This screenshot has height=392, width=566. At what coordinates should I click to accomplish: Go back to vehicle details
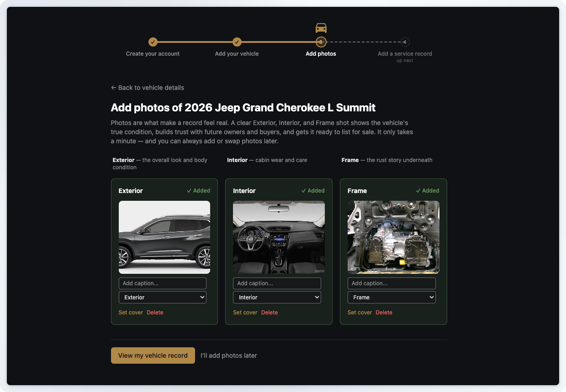pyautogui.click(x=148, y=88)
